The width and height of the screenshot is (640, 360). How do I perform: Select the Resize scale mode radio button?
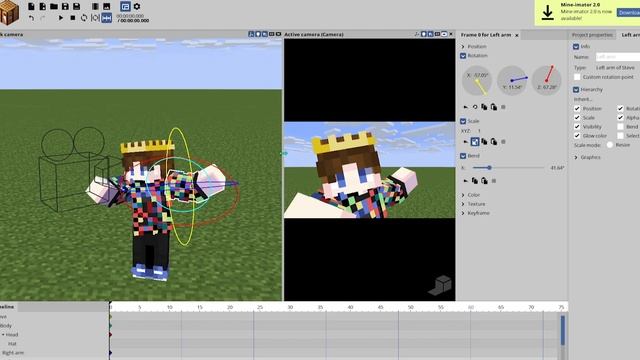[x=610, y=145]
